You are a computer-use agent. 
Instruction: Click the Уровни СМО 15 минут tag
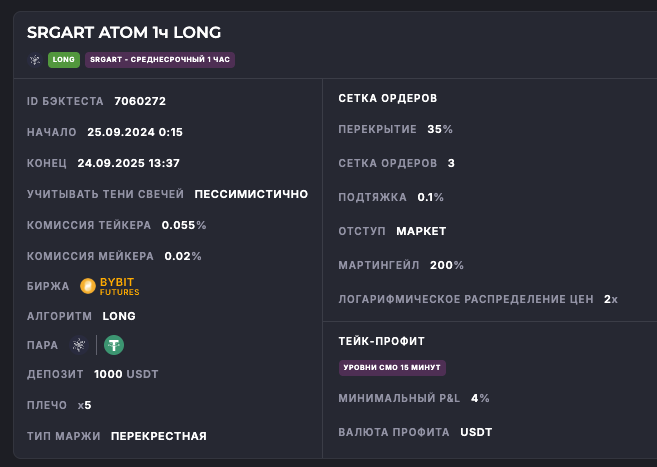(392, 368)
